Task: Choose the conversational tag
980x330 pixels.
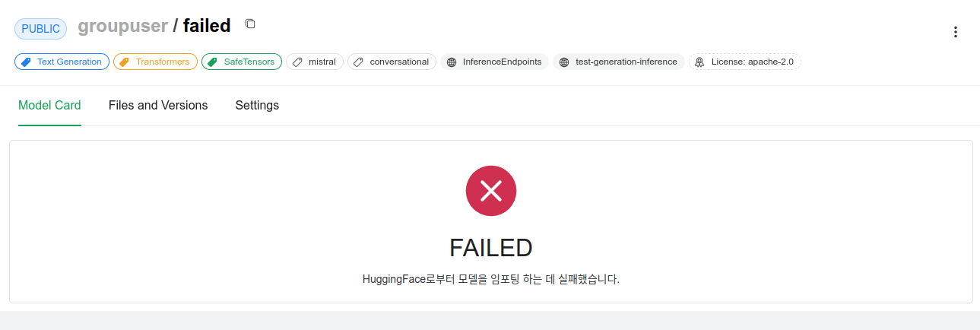Action: pyautogui.click(x=392, y=62)
